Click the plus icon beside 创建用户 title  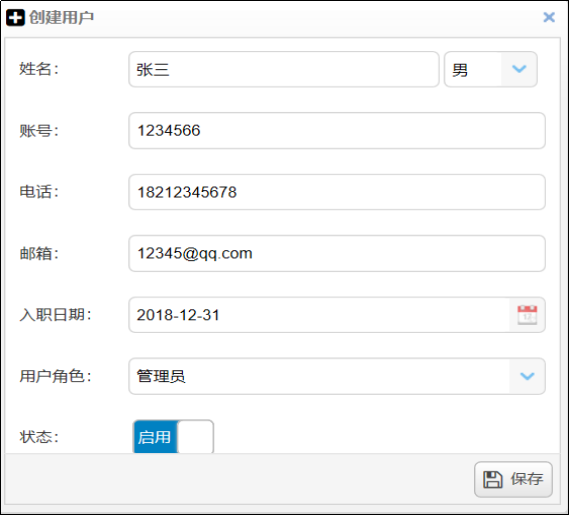tap(15, 17)
